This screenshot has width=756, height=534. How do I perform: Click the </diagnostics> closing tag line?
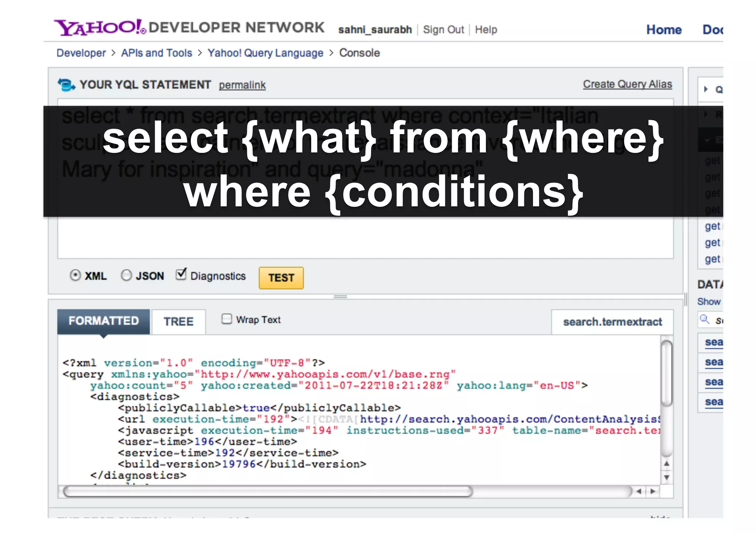tap(138, 475)
